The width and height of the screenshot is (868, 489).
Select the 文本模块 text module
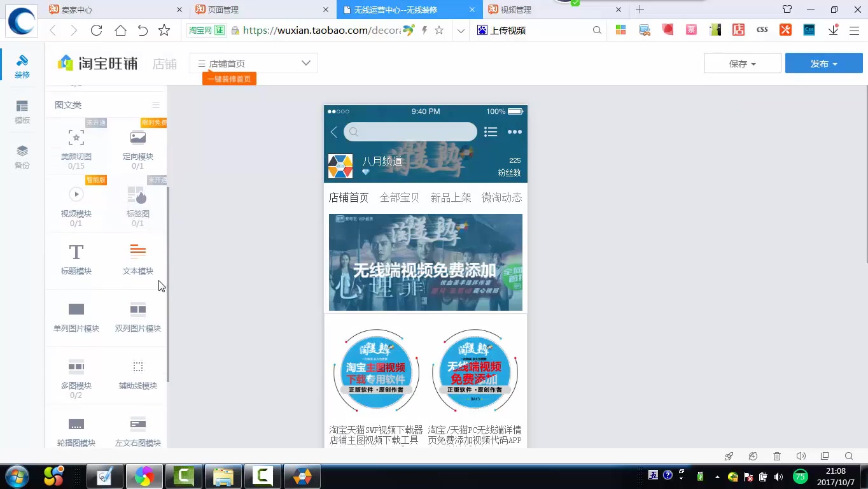(138, 260)
